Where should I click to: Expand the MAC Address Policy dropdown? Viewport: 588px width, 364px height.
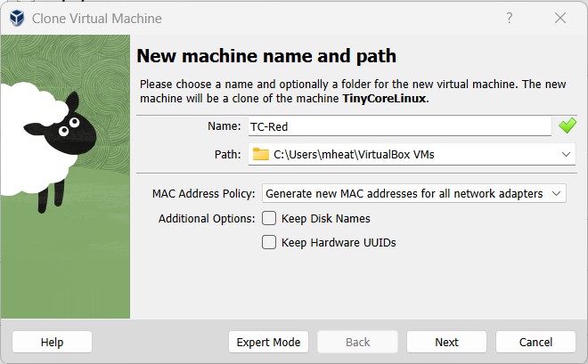[x=414, y=193]
